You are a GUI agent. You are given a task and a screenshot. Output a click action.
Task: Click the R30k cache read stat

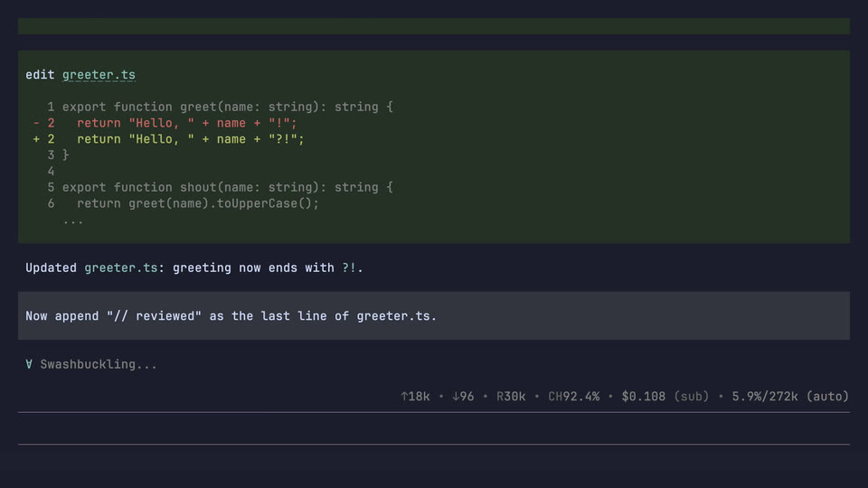tap(510, 396)
